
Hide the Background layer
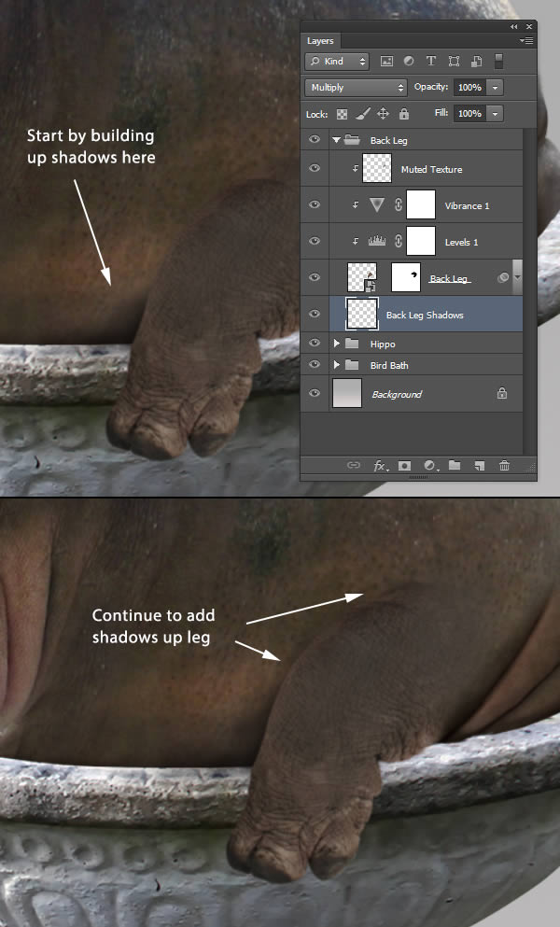coord(315,393)
